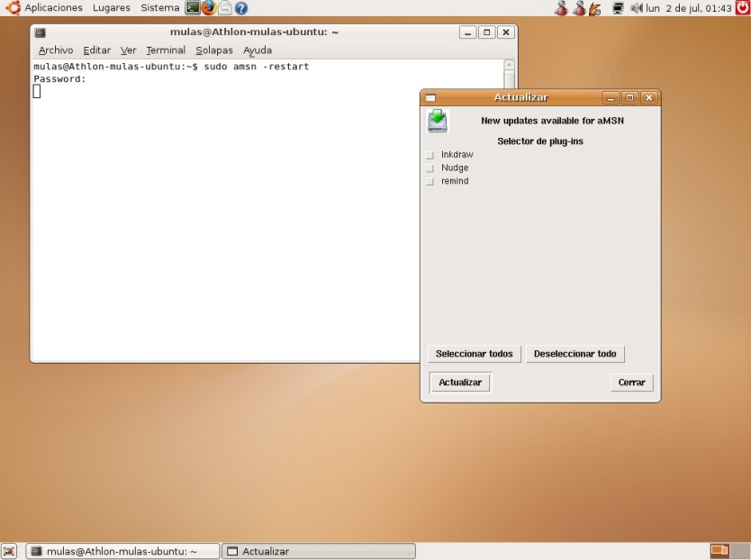
Task: Click the Cerrar button
Action: (x=632, y=383)
